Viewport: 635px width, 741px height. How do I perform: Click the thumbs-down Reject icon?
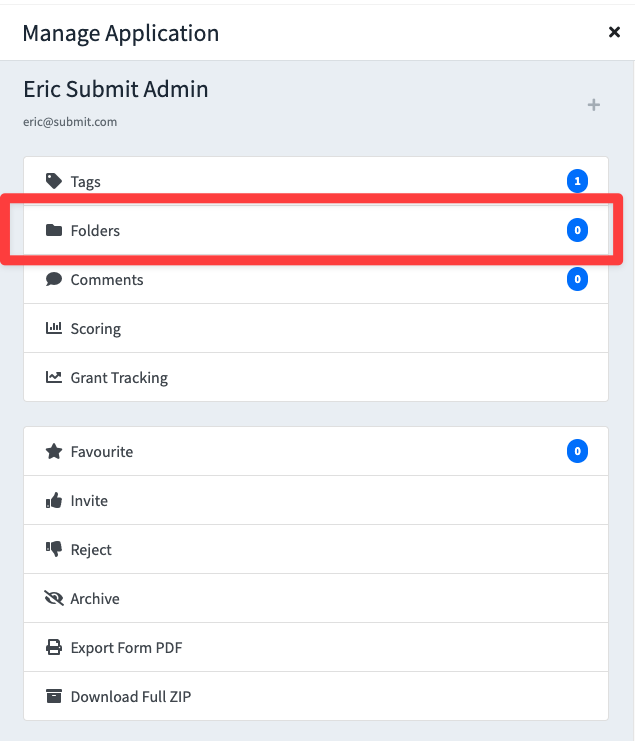54,549
